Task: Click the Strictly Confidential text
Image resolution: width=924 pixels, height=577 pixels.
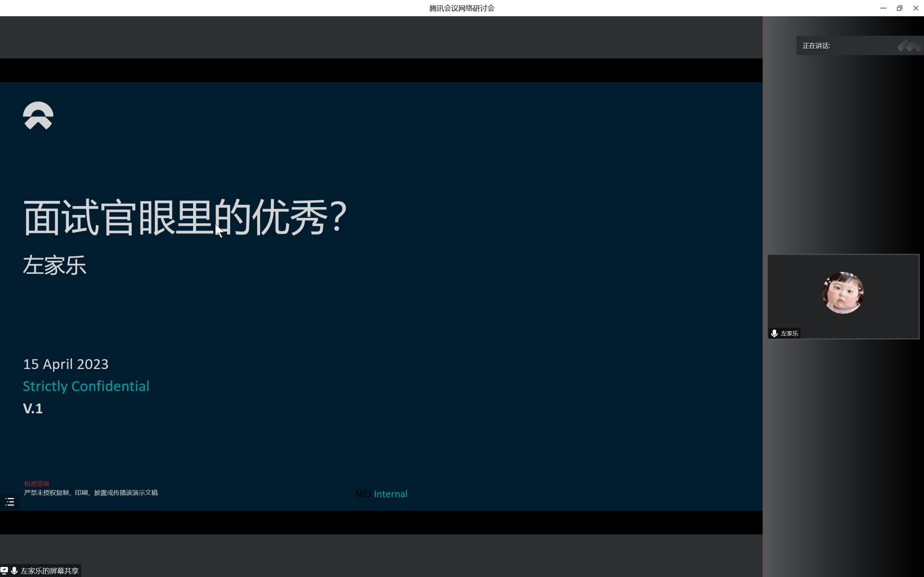Action: (x=86, y=386)
